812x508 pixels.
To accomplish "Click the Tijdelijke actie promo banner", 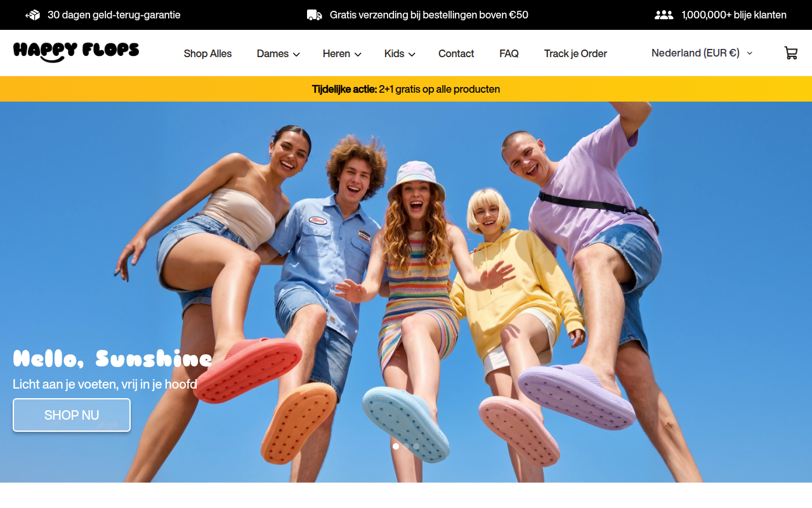I will (406, 89).
